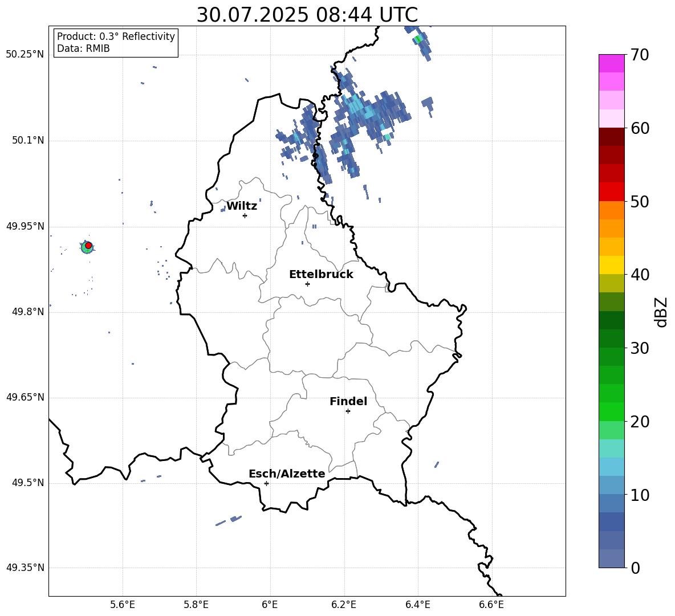Screen dimensions: 675x616
Task: Click the "Data: RMIB" text
Action: (83, 48)
